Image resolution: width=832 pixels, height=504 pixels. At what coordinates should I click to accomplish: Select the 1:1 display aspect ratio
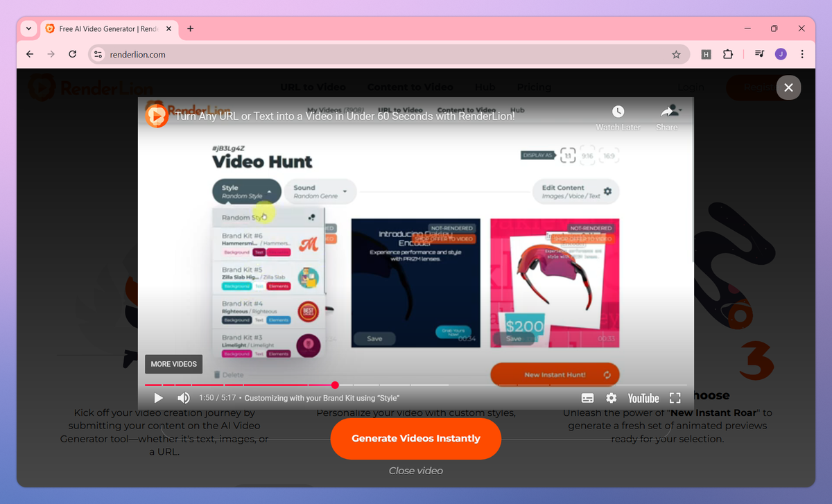point(568,155)
